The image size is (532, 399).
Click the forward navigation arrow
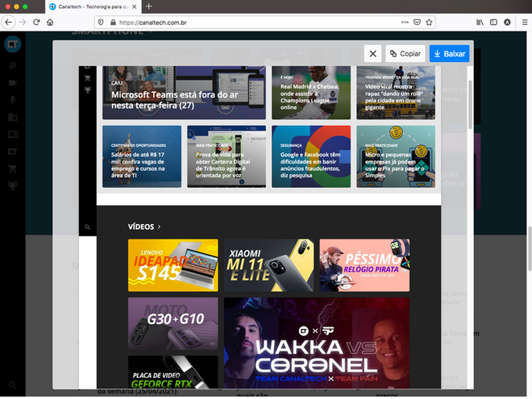[x=23, y=23]
